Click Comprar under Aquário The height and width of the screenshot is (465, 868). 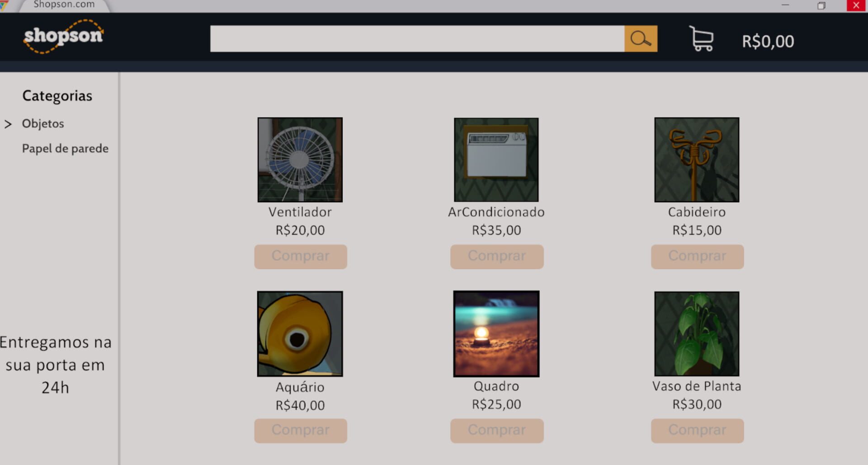301,431
